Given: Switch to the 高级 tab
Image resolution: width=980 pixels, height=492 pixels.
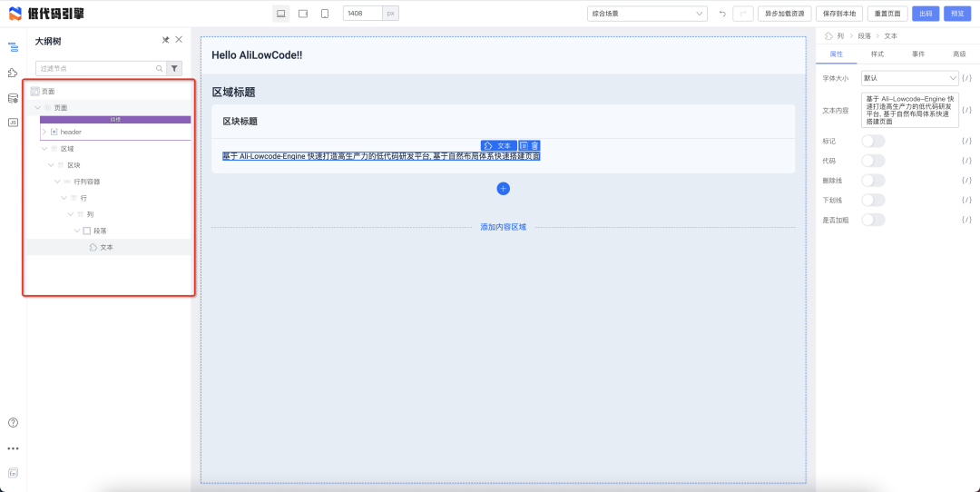Looking at the screenshot, I should (x=959, y=54).
